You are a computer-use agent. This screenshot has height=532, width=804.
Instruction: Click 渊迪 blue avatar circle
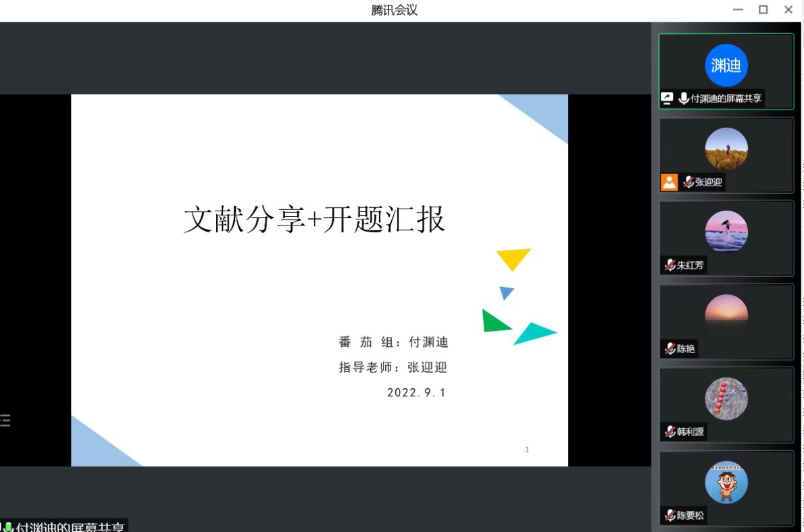pos(726,65)
